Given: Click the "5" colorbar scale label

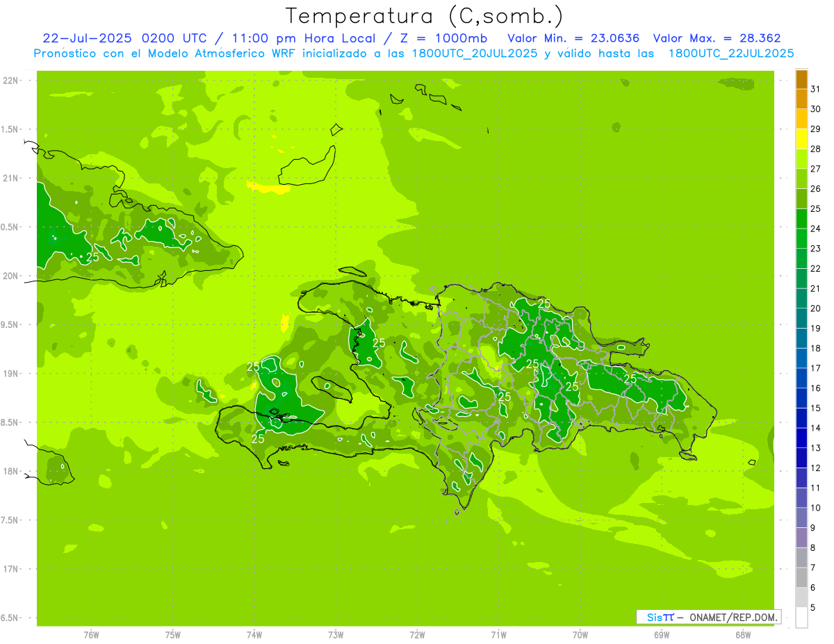Looking at the screenshot, I should click(x=813, y=607).
